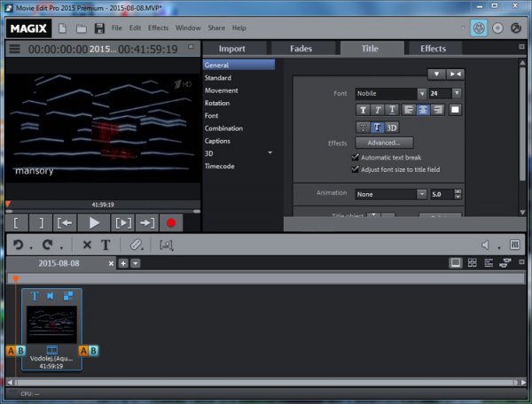The width and height of the screenshot is (532, 404).
Task: Add a title with the T tool
Action: point(106,245)
